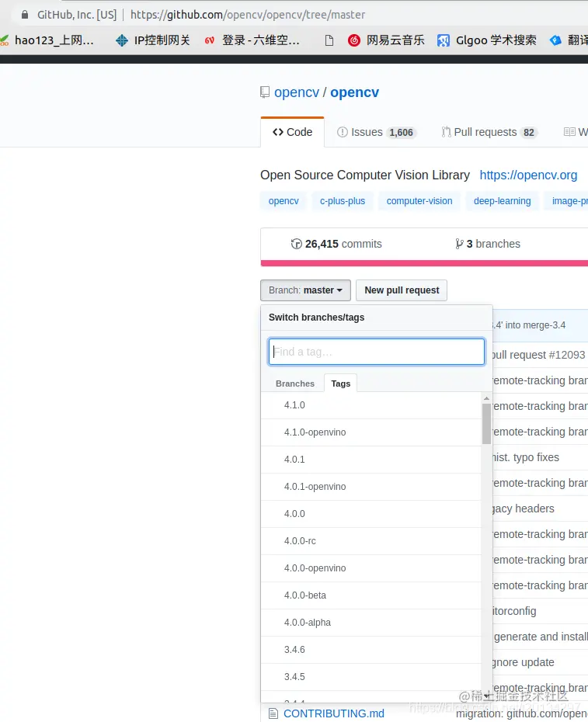The width and height of the screenshot is (588, 722).
Task: Focus the Find a tag input field
Action: pos(377,352)
